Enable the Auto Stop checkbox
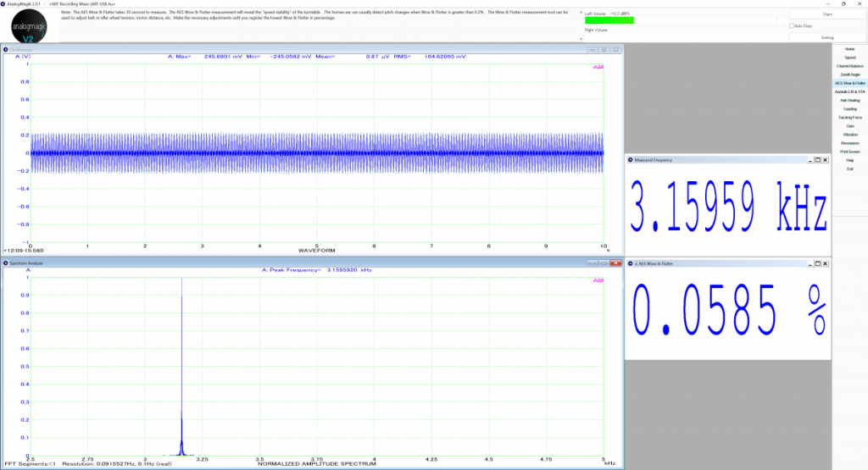The height and width of the screenshot is (470, 868). pyautogui.click(x=792, y=26)
